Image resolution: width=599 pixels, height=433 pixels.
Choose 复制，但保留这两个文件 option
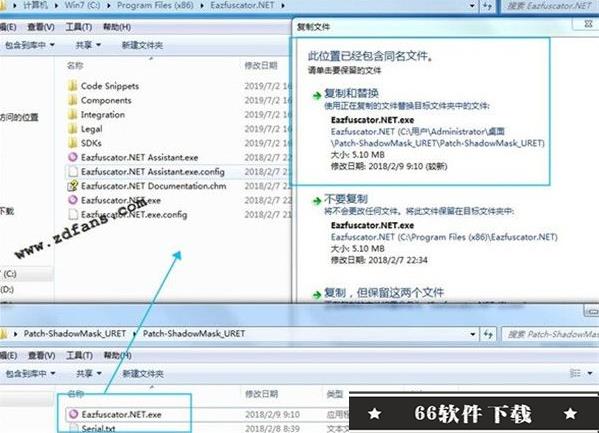(x=384, y=293)
